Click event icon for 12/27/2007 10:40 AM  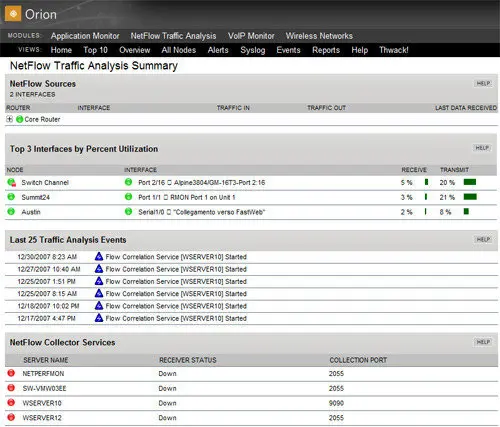coord(99,269)
